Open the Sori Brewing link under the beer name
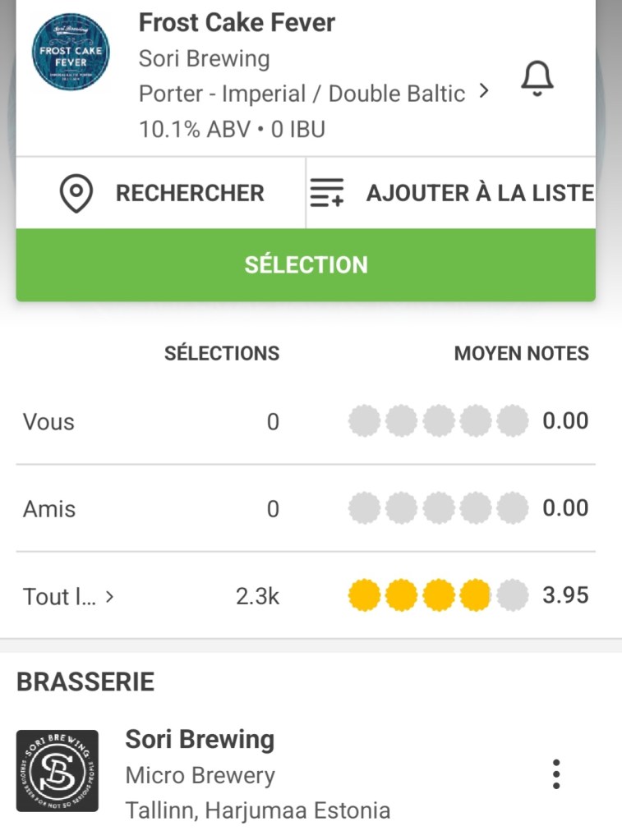The width and height of the screenshot is (622, 840). [x=204, y=59]
